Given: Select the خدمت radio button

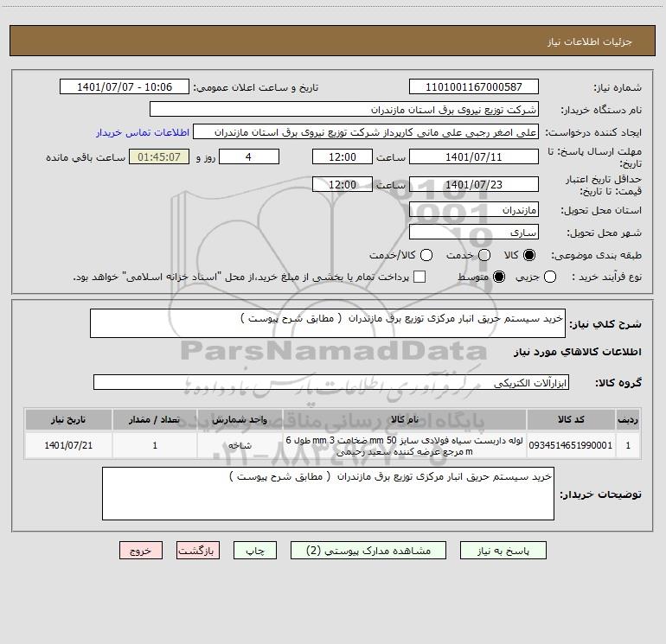Looking at the screenshot, I should pyautogui.click(x=484, y=255).
